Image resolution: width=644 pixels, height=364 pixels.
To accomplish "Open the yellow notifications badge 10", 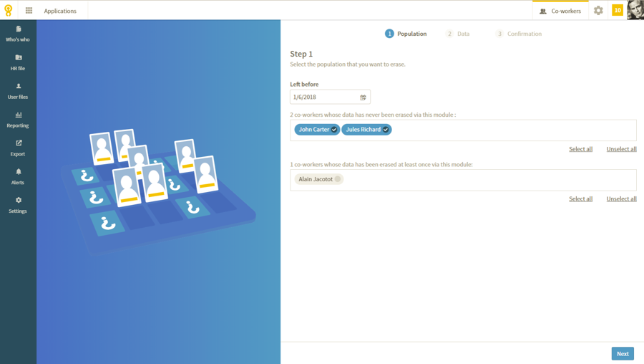I will pyautogui.click(x=618, y=10).
